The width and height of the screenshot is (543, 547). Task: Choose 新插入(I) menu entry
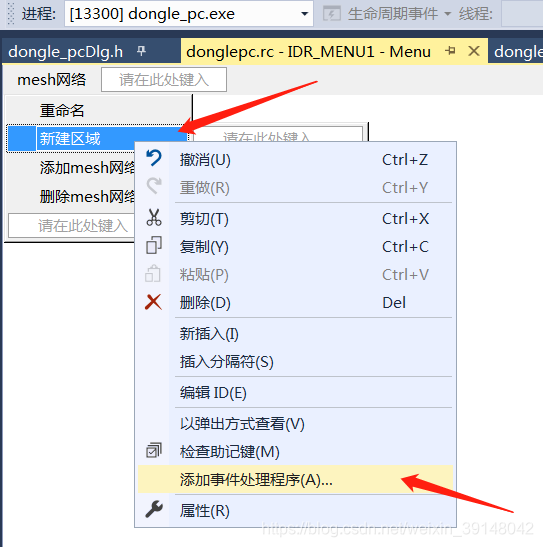295,334
